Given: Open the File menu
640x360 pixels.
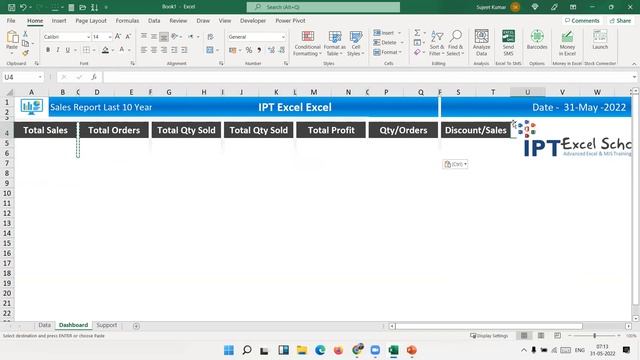Looking at the screenshot, I should (11, 20).
